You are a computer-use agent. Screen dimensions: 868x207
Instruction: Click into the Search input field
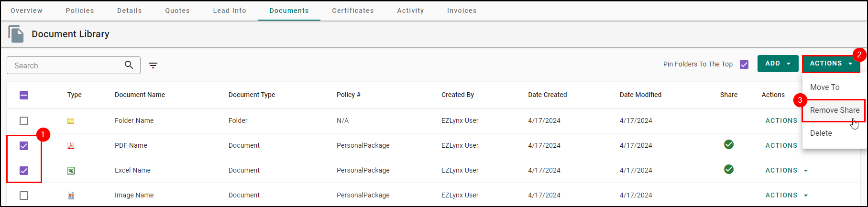[x=67, y=65]
